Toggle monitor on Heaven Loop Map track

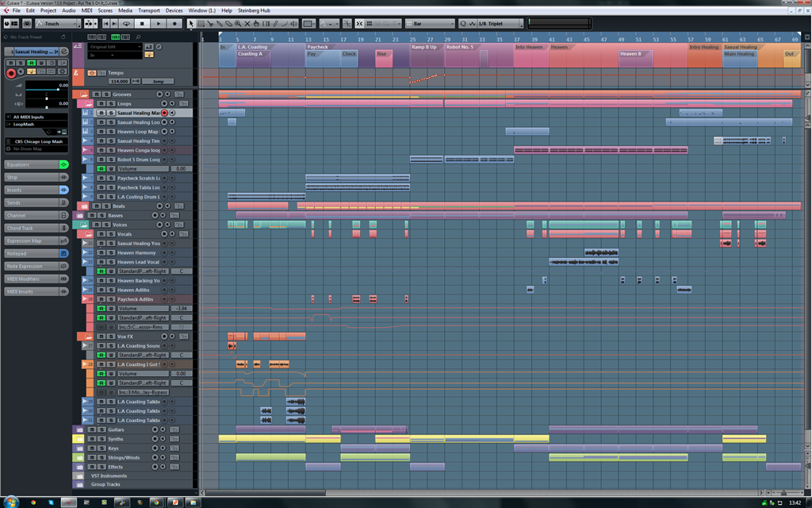coord(172,132)
